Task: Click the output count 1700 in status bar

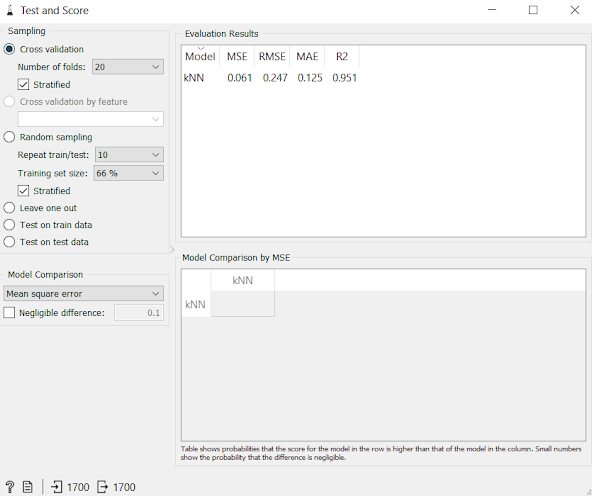Action: [x=124, y=487]
